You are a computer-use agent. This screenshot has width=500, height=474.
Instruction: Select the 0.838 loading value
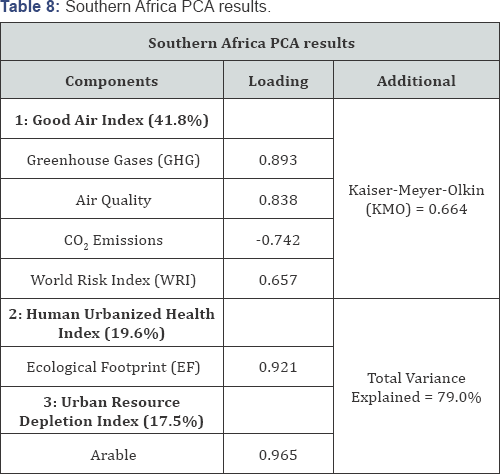278,199
